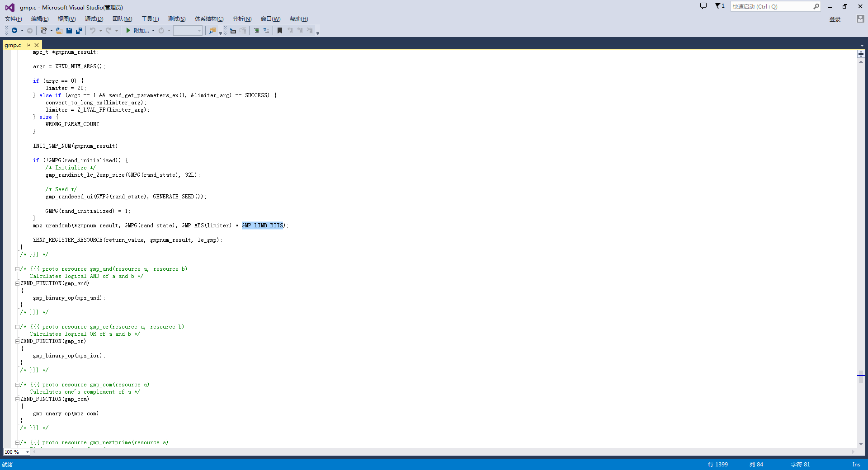This screenshot has width=868, height=470.
Task: Click the 登录 sign-in link
Action: pyautogui.click(x=835, y=19)
